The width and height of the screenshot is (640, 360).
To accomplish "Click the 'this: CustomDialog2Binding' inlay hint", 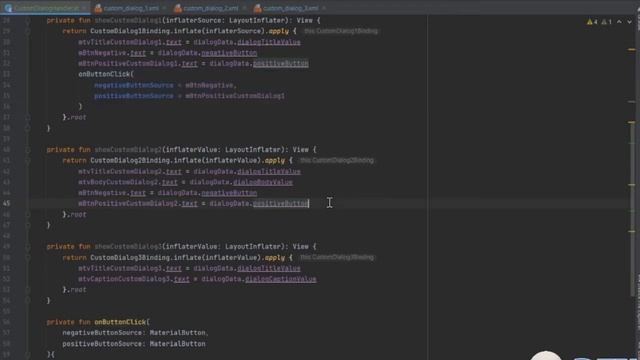I will coord(337,160).
